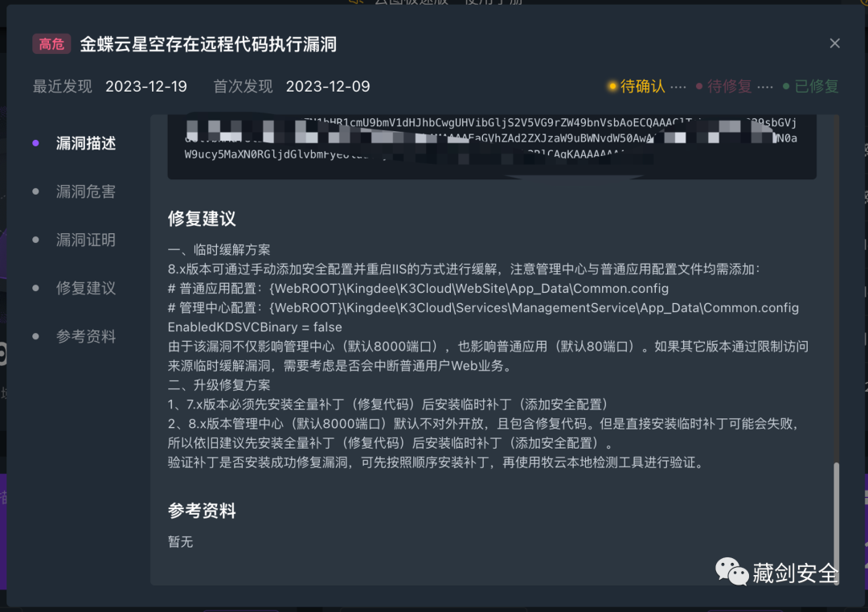Click the bullet dot beside 漏洞危害
This screenshot has width=868, height=612.
36,191
